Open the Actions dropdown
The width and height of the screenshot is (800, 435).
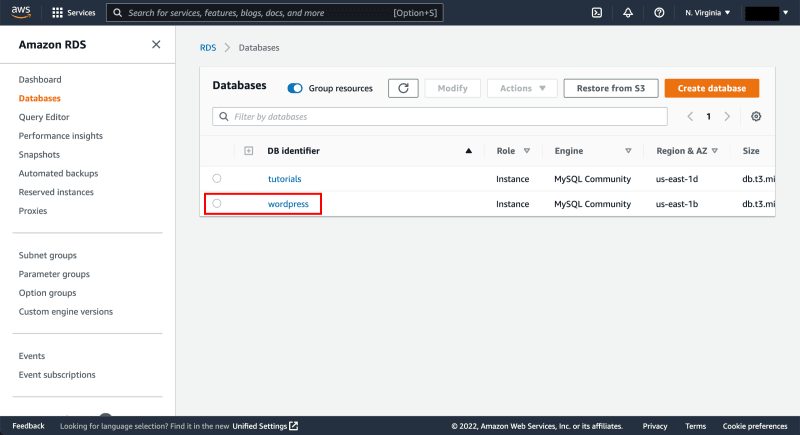point(522,88)
